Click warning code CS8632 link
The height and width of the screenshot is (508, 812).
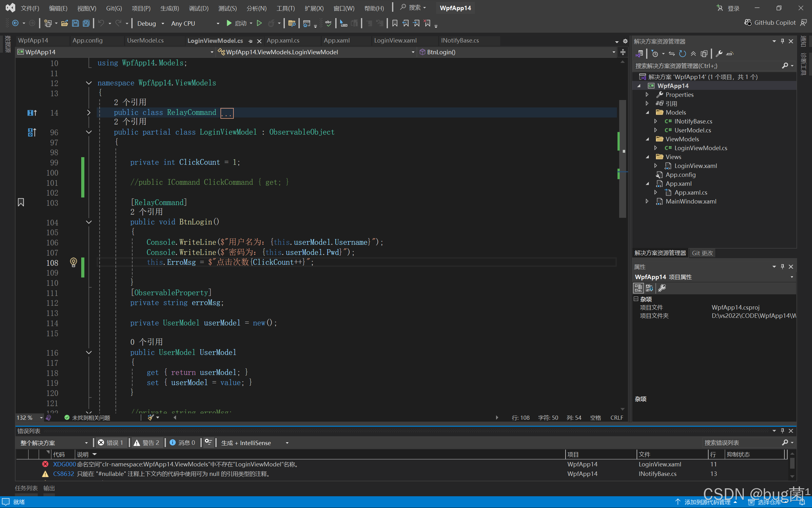(63, 473)
